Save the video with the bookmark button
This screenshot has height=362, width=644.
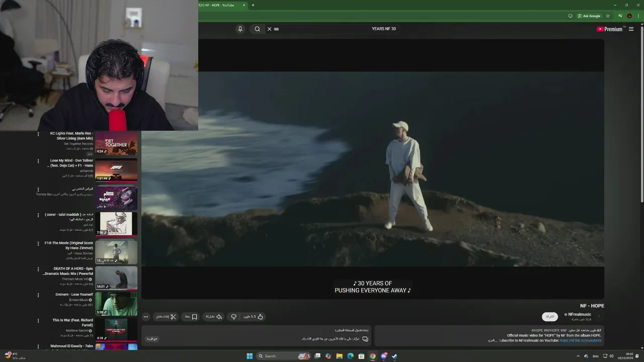click(x=191, y=317)
